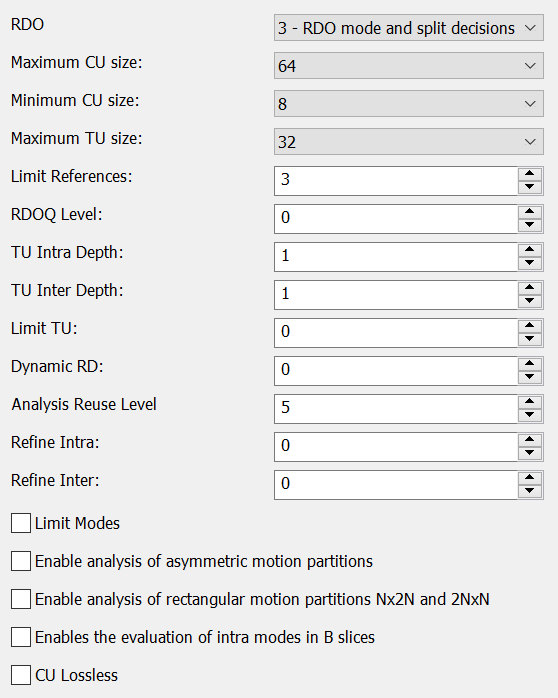
Task: Increase Limit References with up arrow
Action: [x=530, y=174]
